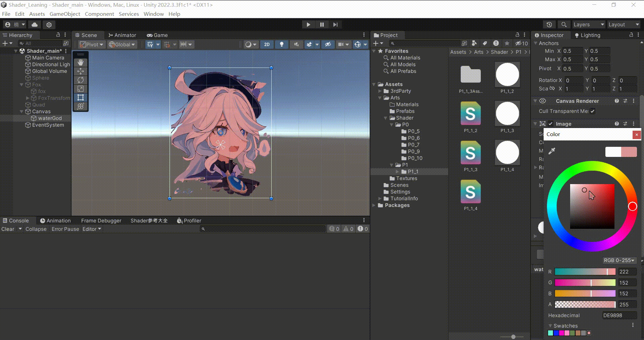Click the Clear console button
Image resolution: width=644 pixels, height=340 pixels.
(8, 229)
